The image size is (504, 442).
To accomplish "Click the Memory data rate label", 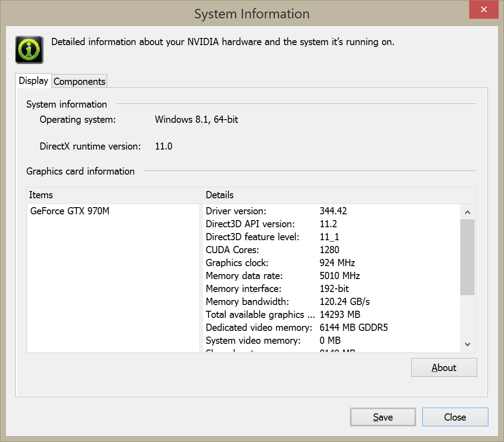I will (244, 275).
